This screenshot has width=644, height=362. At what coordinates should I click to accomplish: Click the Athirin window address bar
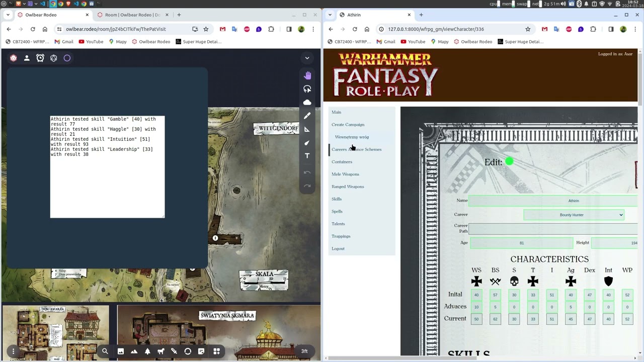coord(453,29)
